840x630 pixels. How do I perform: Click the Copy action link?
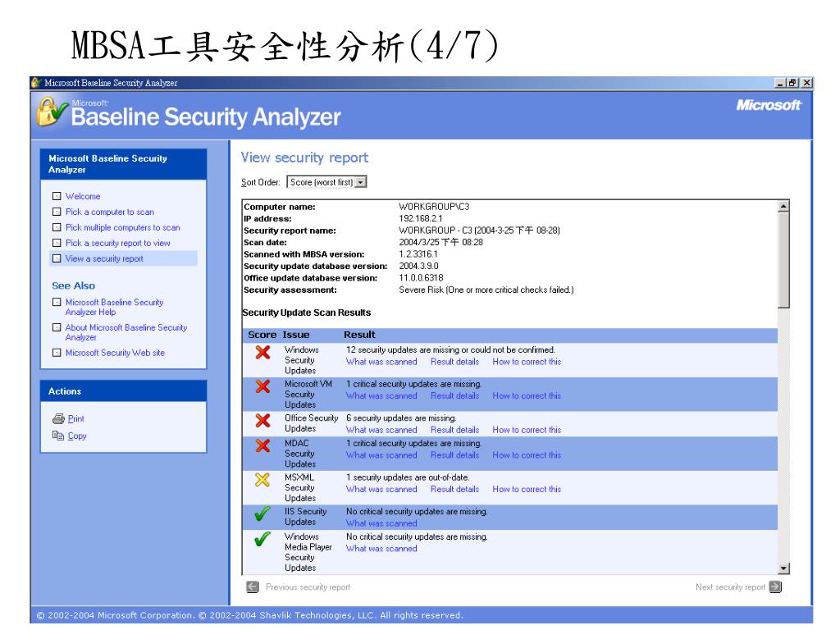(77, 436)
